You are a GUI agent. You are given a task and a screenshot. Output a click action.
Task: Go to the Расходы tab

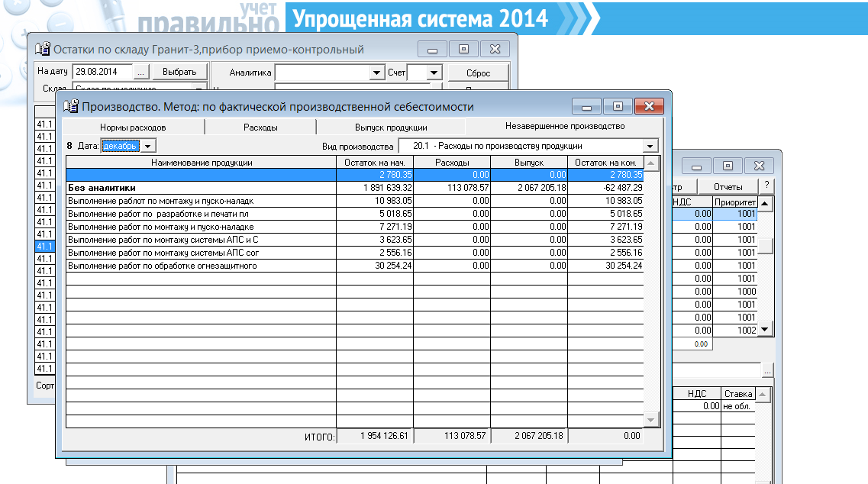pyautogui.click(x=260, y=127)
